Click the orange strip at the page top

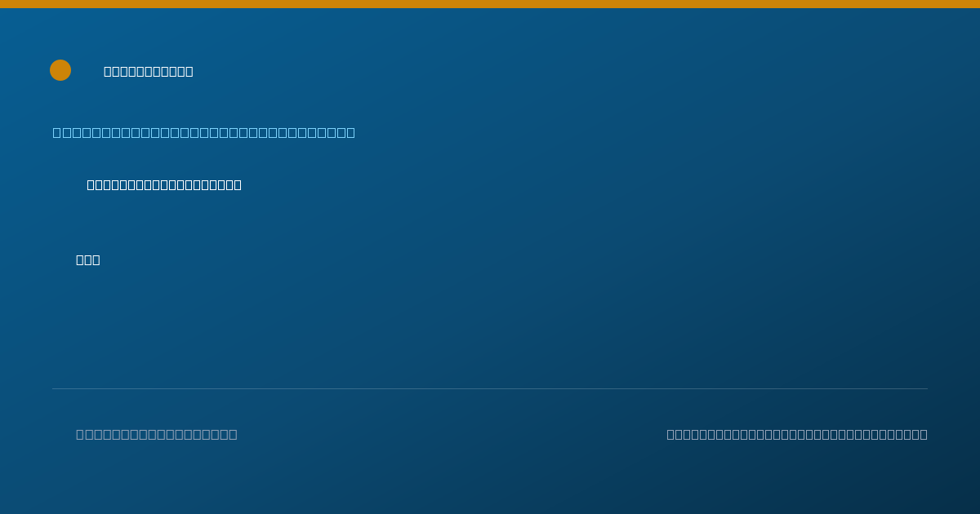[x=490, y=4]
